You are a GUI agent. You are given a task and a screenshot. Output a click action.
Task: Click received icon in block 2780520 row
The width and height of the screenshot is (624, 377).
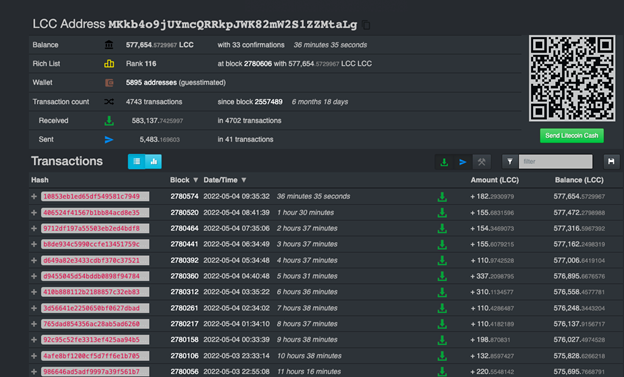pyautogui.click(x=442, y=213)
